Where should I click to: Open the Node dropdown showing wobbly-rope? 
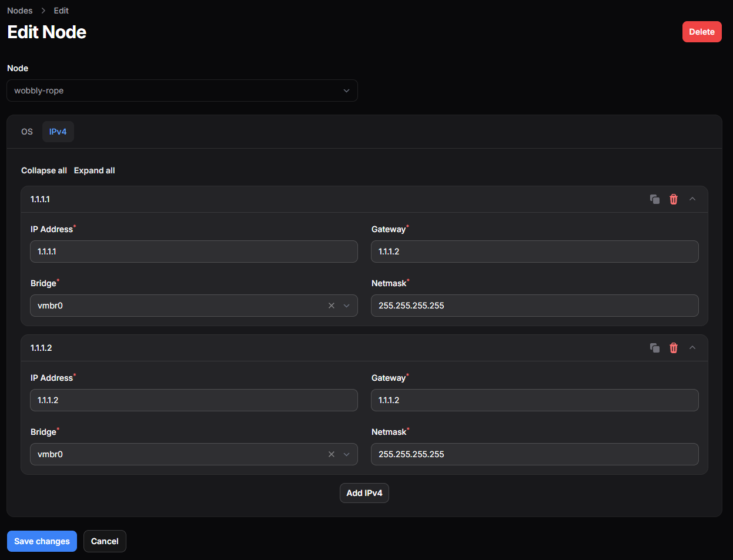tap(182, 90)
